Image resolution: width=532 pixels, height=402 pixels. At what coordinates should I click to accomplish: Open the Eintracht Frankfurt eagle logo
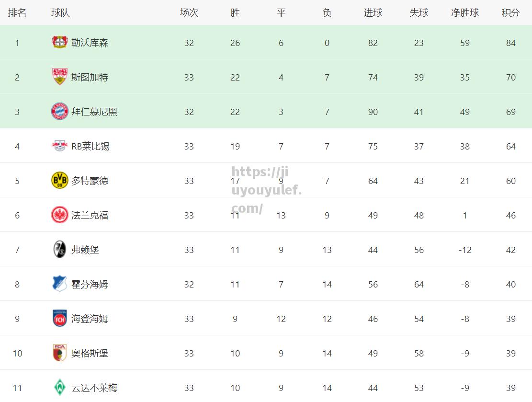point(60,215)
